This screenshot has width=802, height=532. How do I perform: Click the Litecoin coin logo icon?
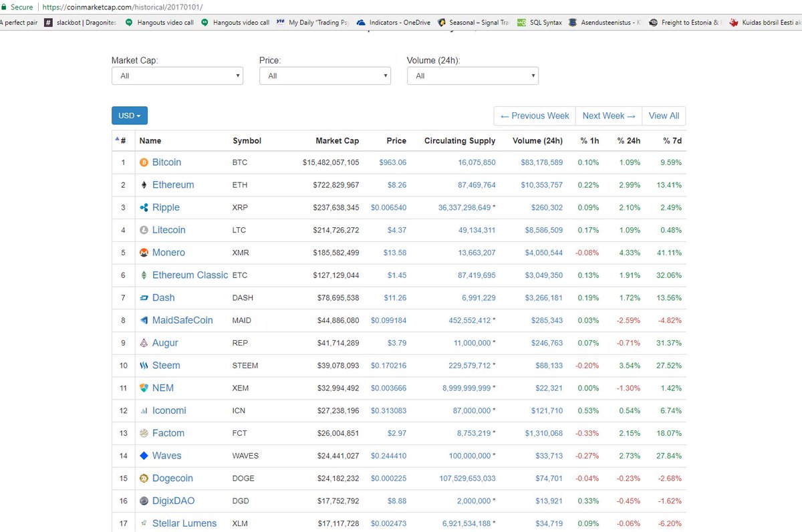click(144, 230)
